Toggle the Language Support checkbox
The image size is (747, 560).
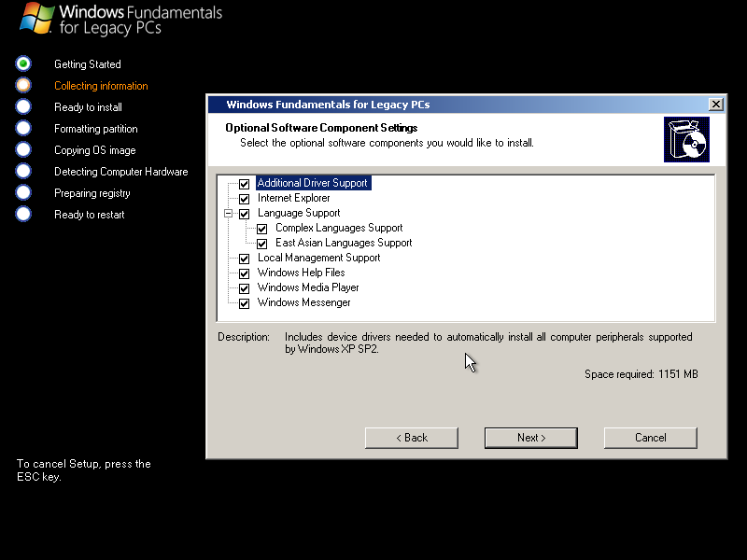[244, 214]
